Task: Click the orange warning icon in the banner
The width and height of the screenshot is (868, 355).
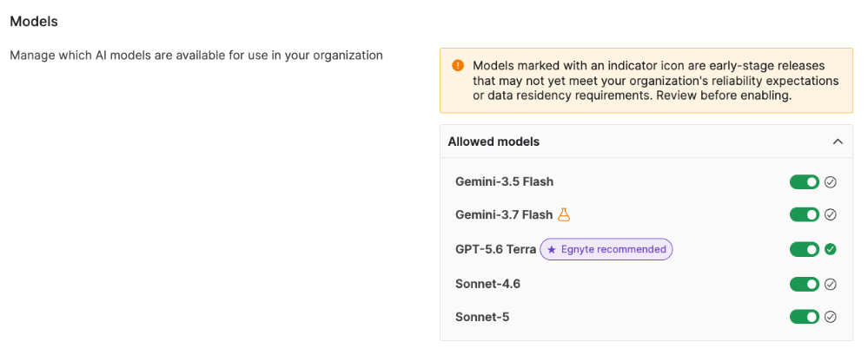Action: click(x=458, y=66)
